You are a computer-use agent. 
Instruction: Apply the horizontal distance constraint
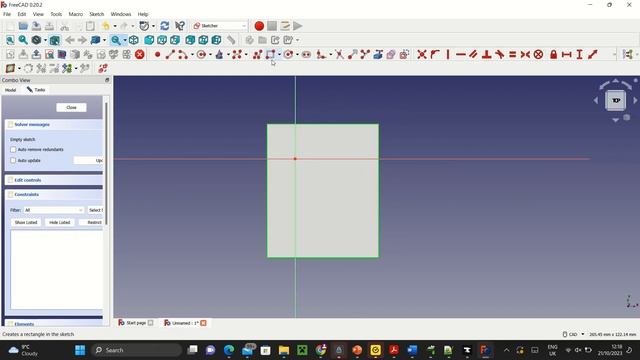[567, 54]
